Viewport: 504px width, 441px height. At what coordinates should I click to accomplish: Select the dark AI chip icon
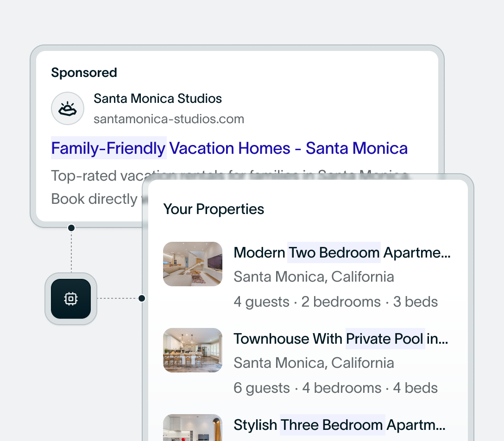[x=70, y=299]
